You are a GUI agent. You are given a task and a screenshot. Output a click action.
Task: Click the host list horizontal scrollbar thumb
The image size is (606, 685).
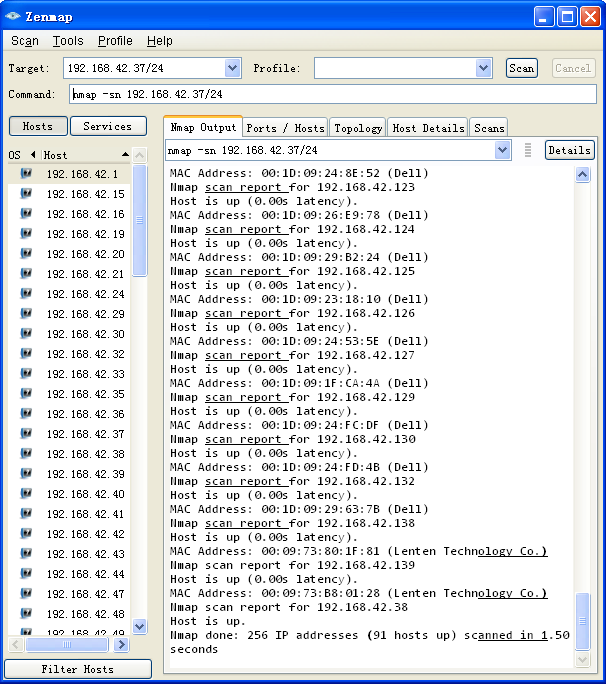tap(67, 644)
